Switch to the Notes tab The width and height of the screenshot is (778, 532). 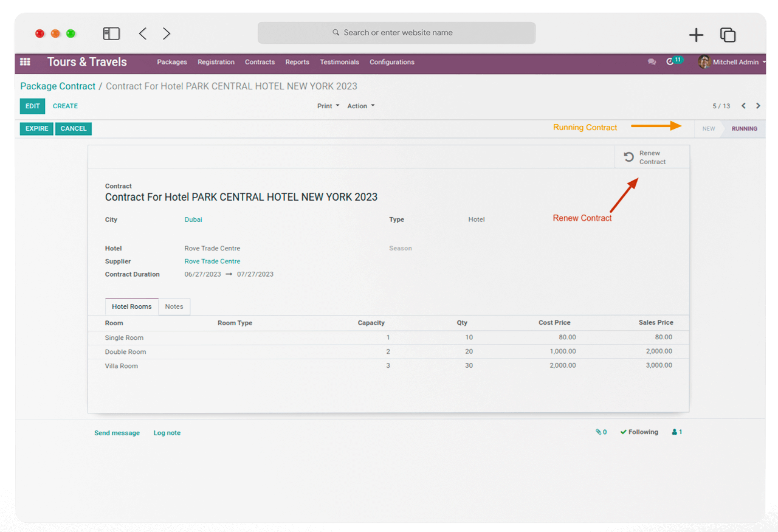click(x=174, y=306)
